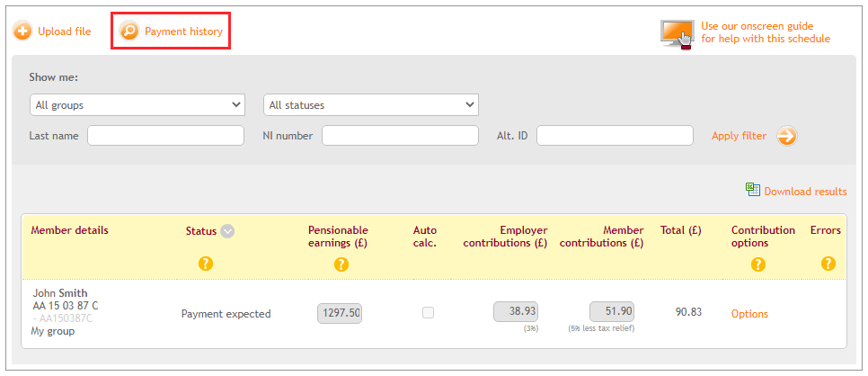Click the Alt. ID input field
The image size is (868, 376).
615,136
